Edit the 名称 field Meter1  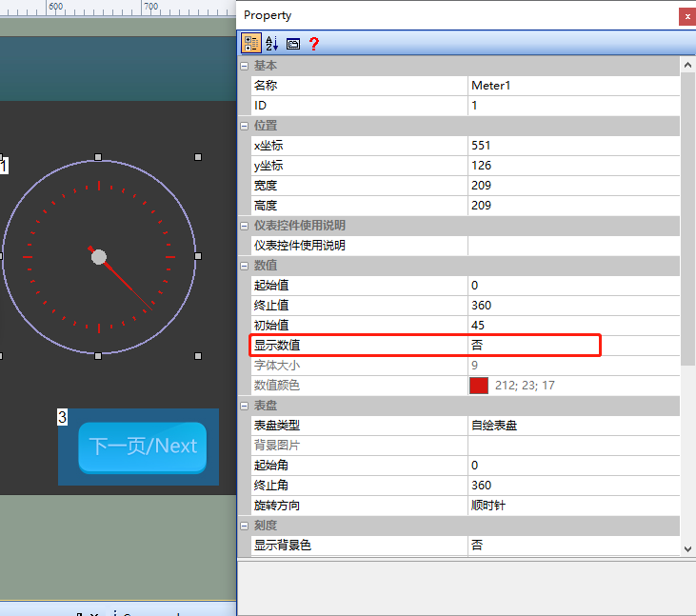(573, 85)
